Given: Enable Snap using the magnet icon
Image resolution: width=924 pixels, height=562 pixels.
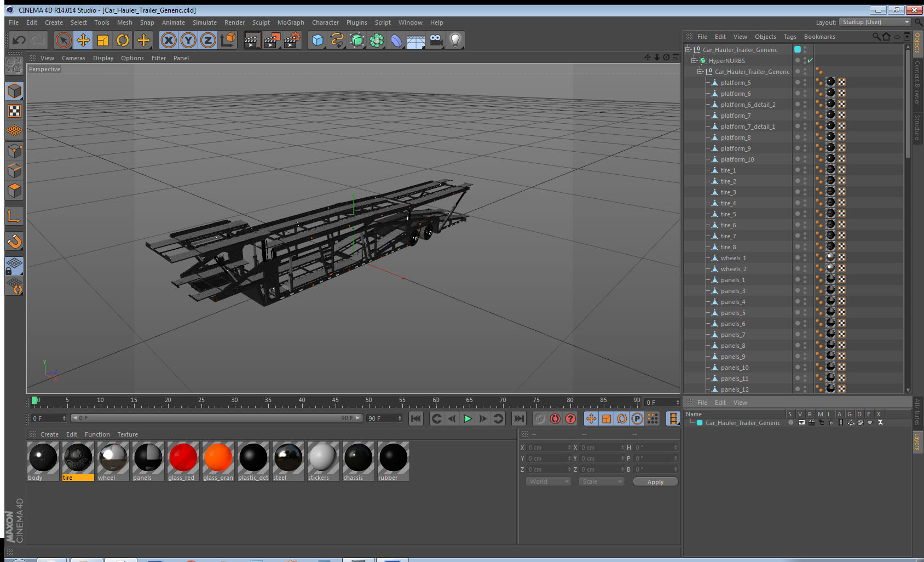Looking at the screenshot, I should (x=14, y=241).
